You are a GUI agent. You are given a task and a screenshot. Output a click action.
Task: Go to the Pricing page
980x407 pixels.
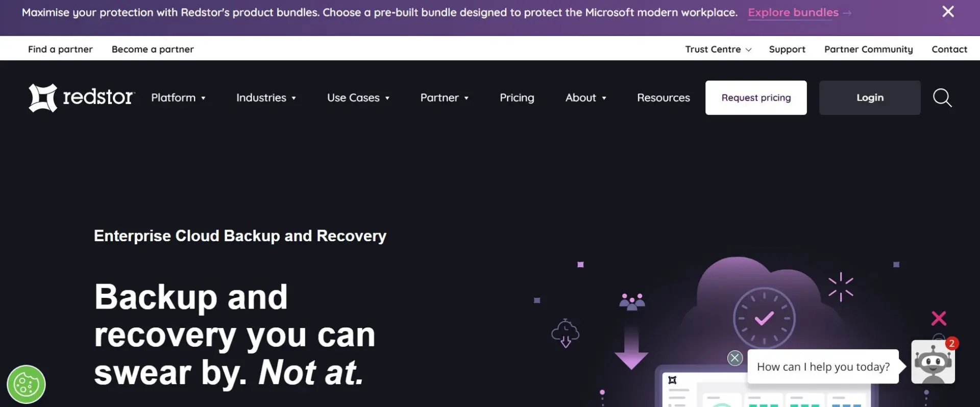pyautogui.click(x=517, y=97)
